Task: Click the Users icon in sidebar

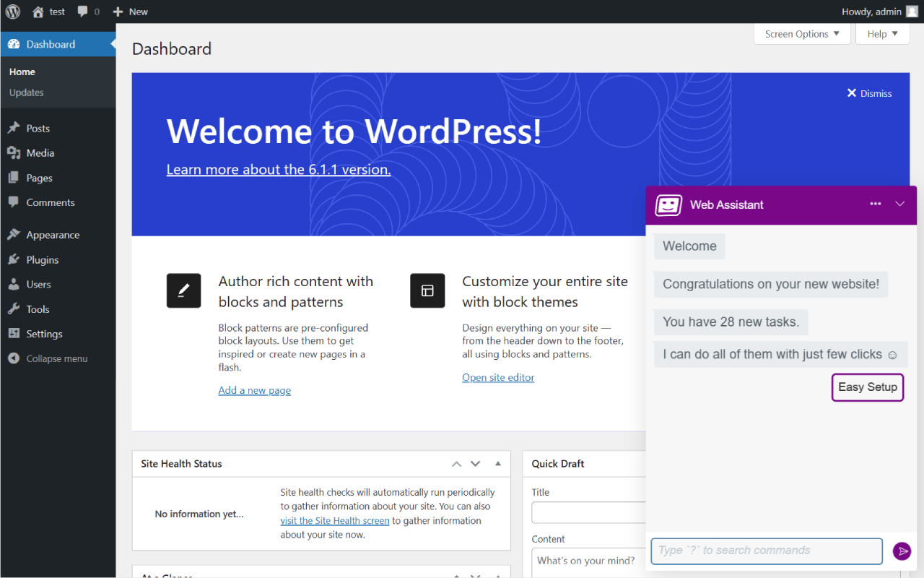Action: (x=14, y=284)
